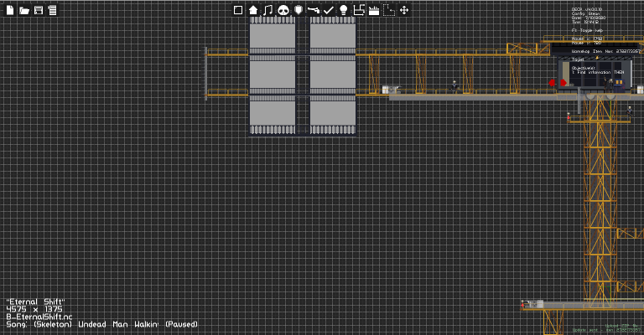644x335 pixels.
Task: Select the top-left gray wall panel
Action: coord(273,36)
